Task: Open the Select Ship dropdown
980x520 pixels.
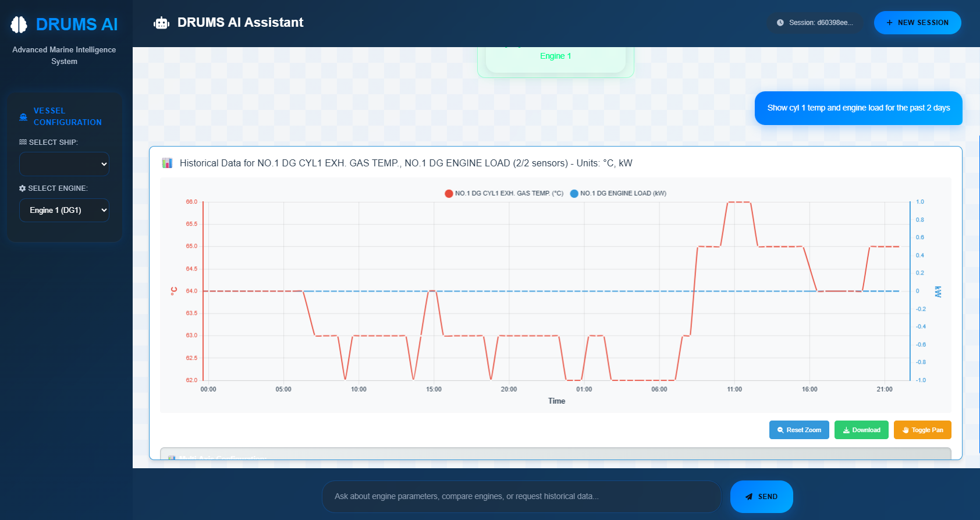Action: tap(64, 164)
